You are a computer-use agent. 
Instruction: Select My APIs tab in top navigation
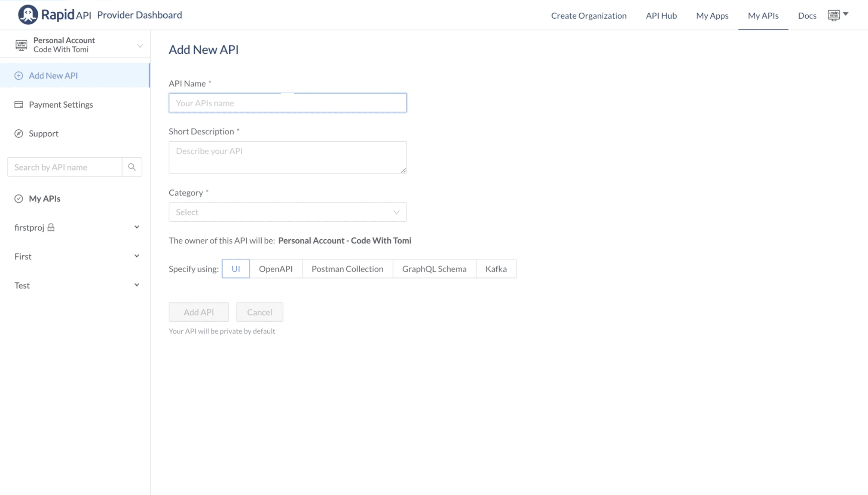click(763, 16)
